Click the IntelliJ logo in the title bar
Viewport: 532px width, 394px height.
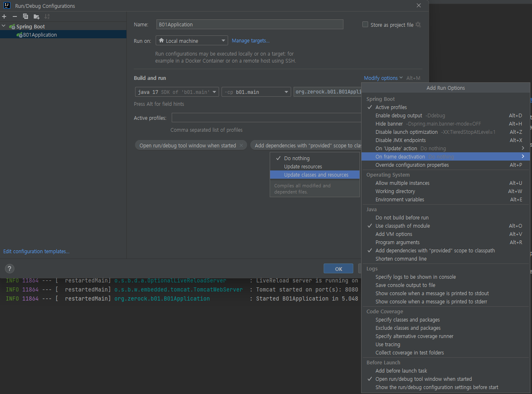7,6
